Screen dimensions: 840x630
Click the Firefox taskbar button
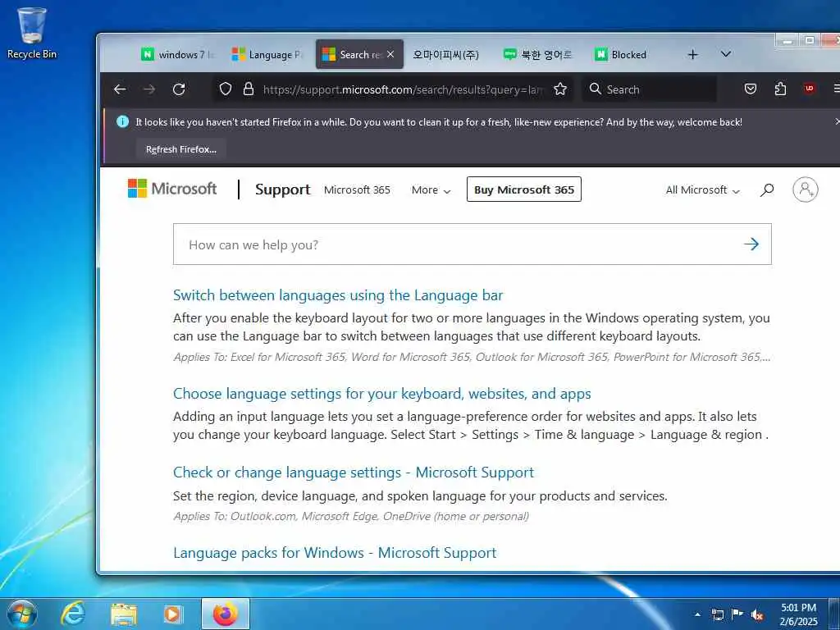pyautogui.click(x=225, y=614)
